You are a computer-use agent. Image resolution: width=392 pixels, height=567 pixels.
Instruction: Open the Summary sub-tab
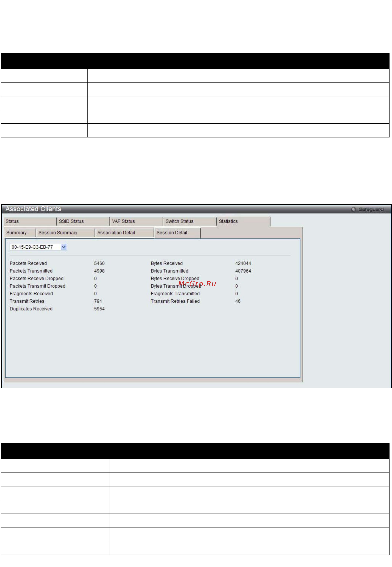(x=20, y=233)
